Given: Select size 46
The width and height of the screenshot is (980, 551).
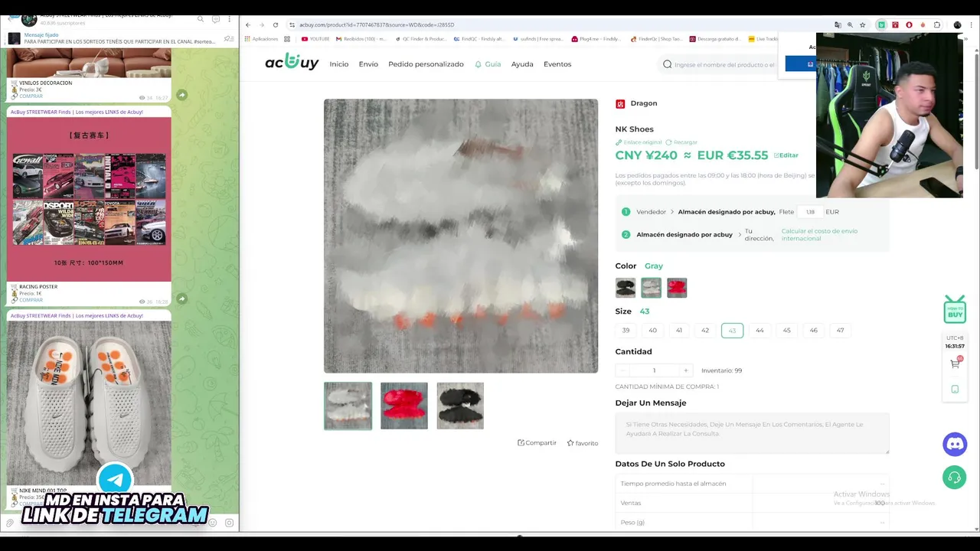Looking at the screenshot, I should pyautogui.click(x=813, y=331).
